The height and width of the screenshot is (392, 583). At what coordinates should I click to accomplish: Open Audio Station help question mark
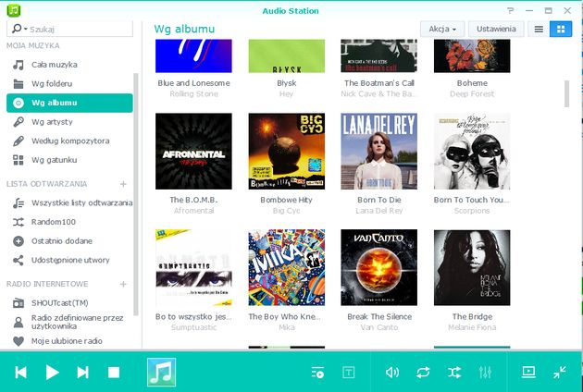tap(511, 11)
